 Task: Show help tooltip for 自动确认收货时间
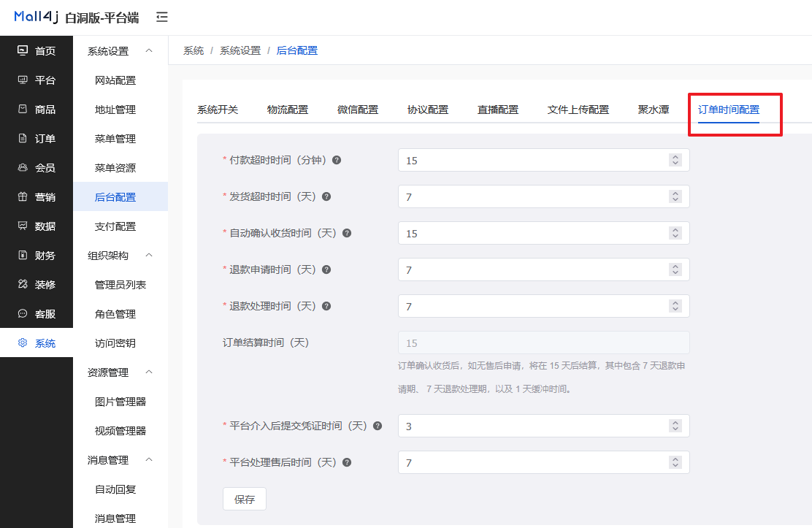(347, 233)
